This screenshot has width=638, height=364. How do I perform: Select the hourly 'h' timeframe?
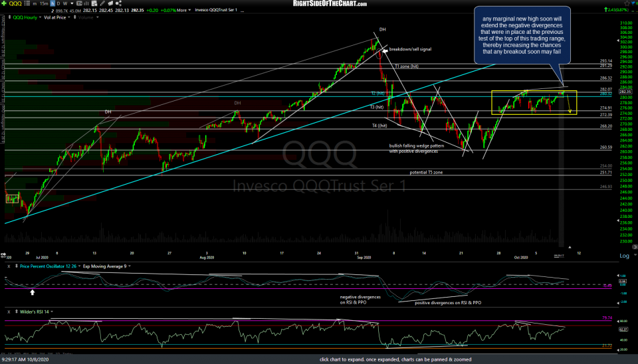tap(53, 4)
